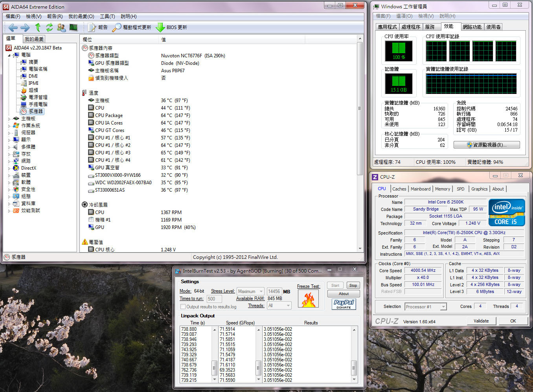Open the Stress Level dropdown
533x392 pixels.
coord(250,291)
